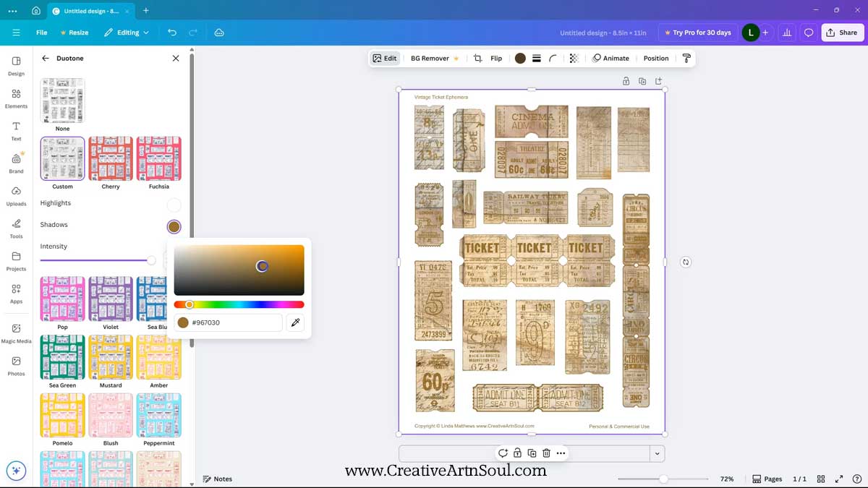Viewport: 868px width, 488px height.
Task: Open the zoom percentage 72% menu
Action: point(727,479)
